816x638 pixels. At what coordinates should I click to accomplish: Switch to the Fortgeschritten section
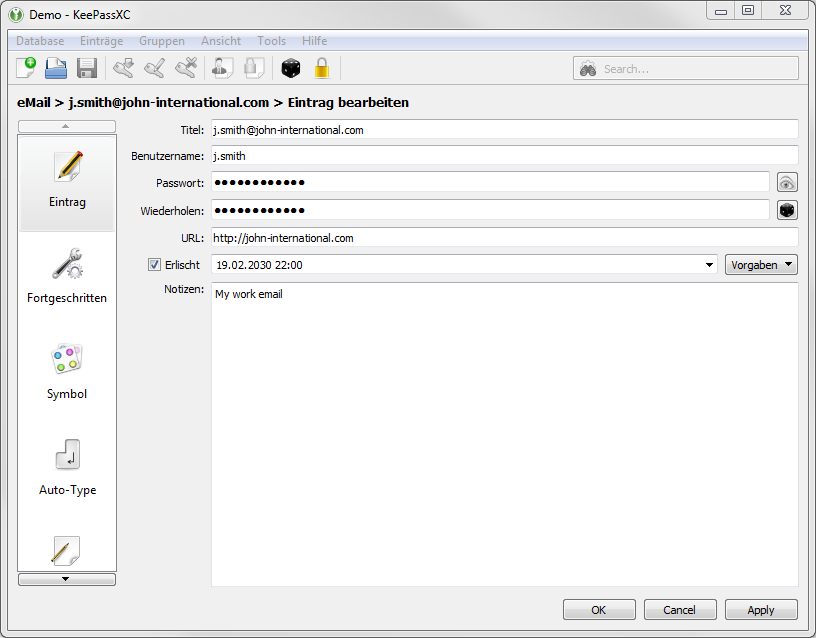(67, 276)
